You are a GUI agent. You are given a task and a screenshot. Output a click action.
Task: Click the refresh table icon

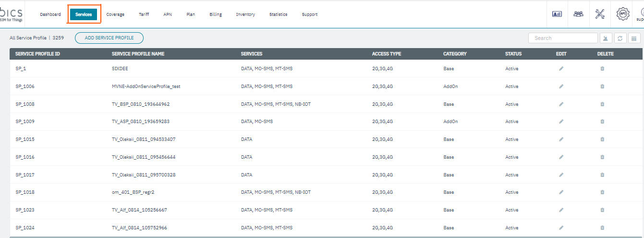620,38
